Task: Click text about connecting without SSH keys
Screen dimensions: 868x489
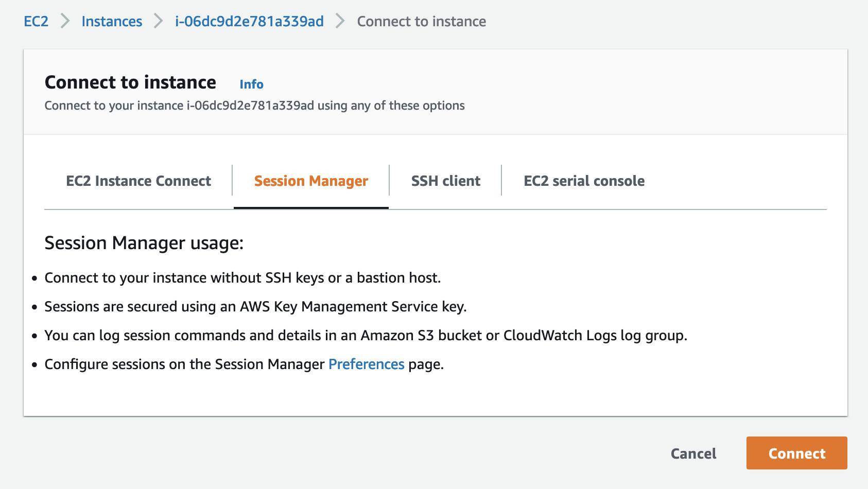Action: 242,278
